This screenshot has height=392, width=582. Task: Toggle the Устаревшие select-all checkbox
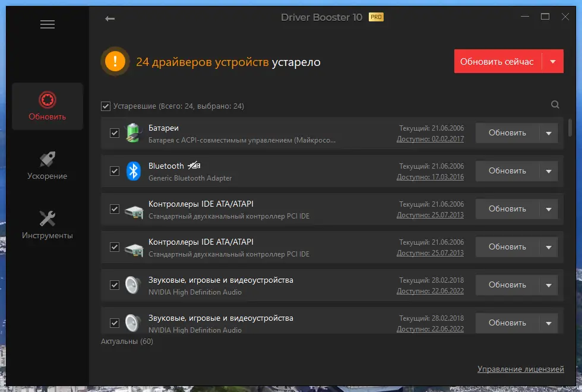click(106, 106)
